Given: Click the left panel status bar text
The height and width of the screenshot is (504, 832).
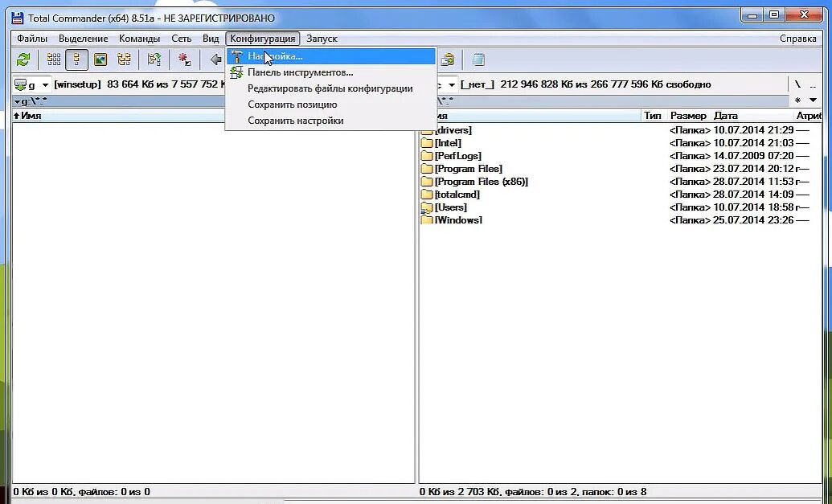Looking at the screenshot, I should coord(82,492).
